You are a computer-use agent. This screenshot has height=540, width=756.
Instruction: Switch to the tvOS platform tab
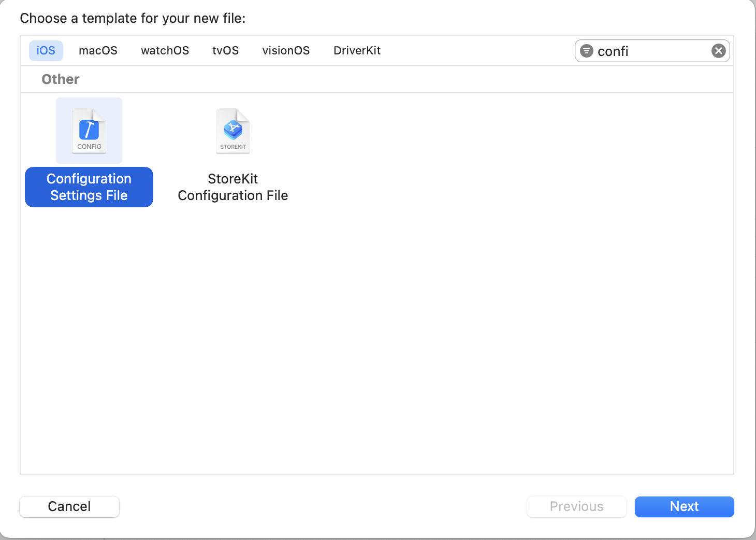coord(226,51)
